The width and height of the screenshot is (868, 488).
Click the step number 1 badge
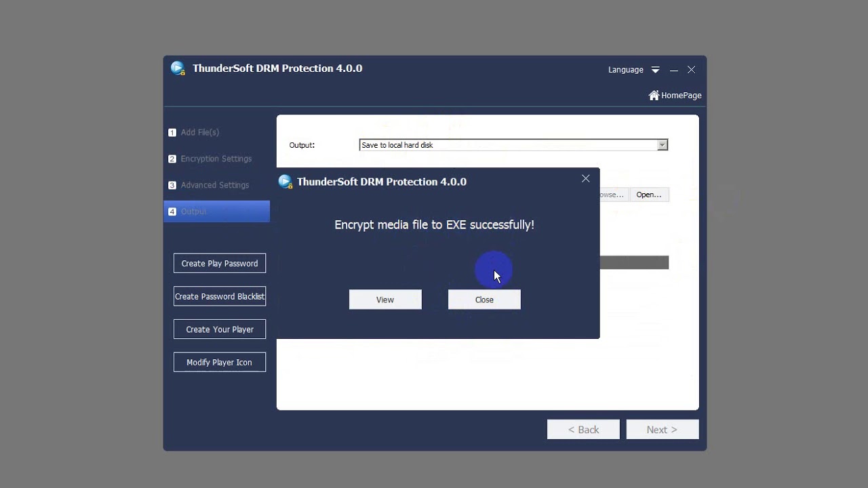tap(172, 133)
